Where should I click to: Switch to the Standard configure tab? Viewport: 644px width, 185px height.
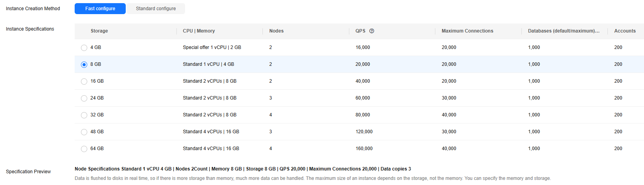(156, 9)
